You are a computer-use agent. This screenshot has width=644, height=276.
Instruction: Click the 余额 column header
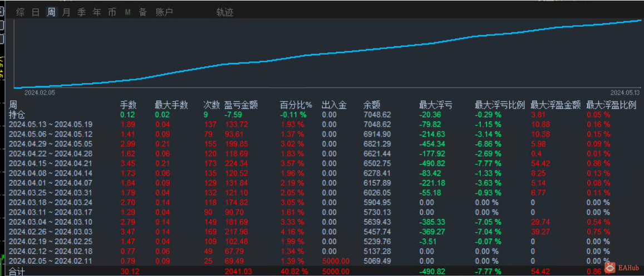coord(372,105)
